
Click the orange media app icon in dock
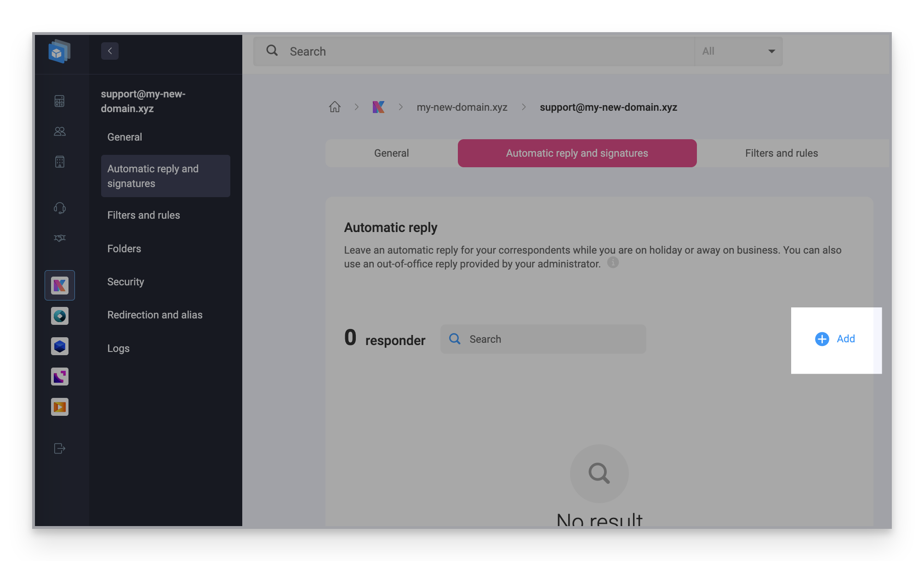pos(59,407)
